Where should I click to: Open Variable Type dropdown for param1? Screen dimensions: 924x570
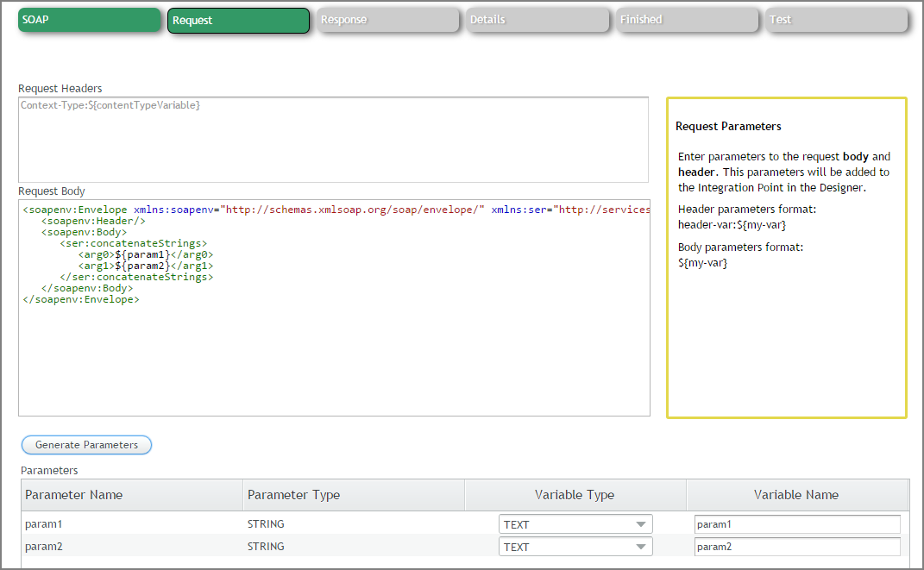click(575, 524)
